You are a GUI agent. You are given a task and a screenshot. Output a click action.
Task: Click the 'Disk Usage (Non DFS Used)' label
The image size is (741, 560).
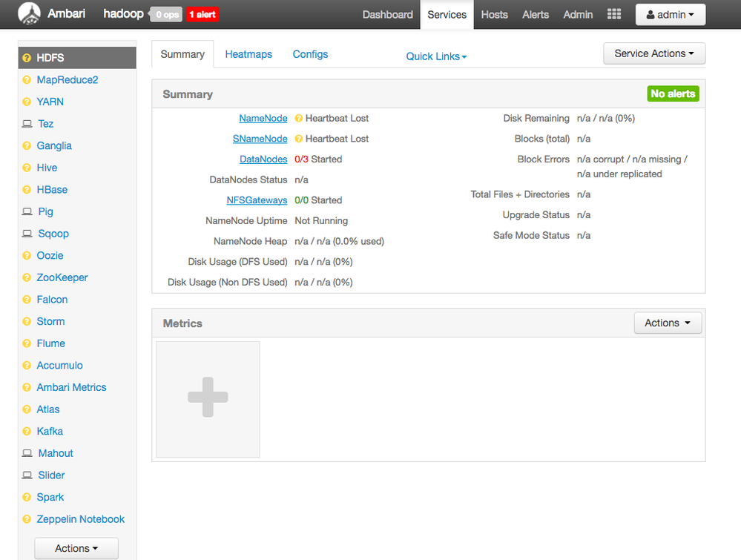(x=227, y=282)
